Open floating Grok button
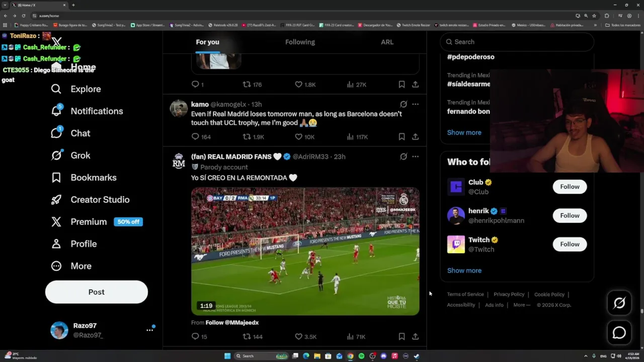The height and width of the screenshot is (362, 644). [619, 303]
